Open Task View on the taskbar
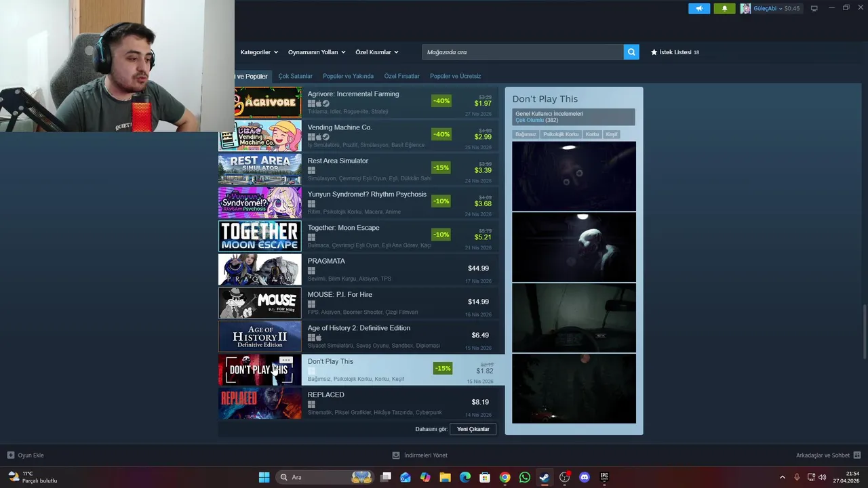 pos(386,477)
